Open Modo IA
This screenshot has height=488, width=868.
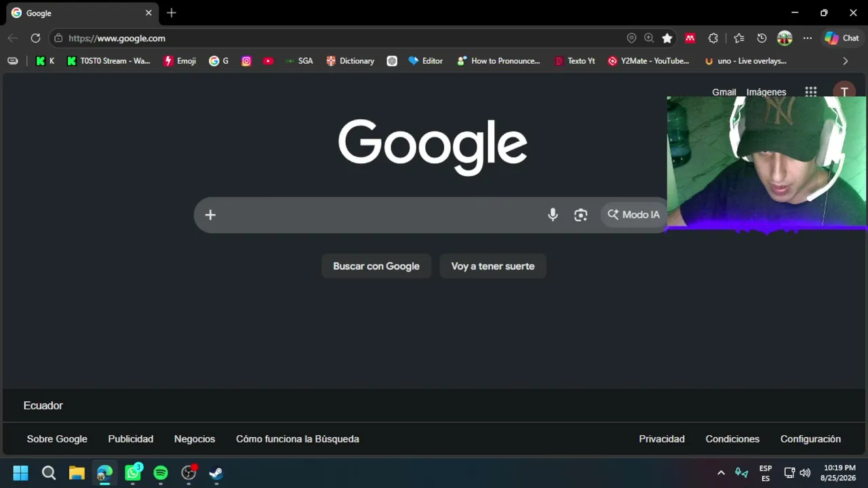[633, 215]
